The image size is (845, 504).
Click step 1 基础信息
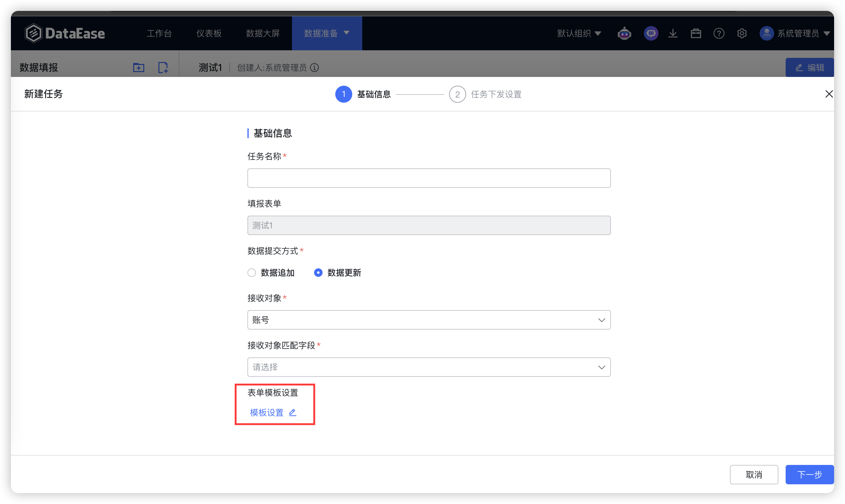coord(363,94)
